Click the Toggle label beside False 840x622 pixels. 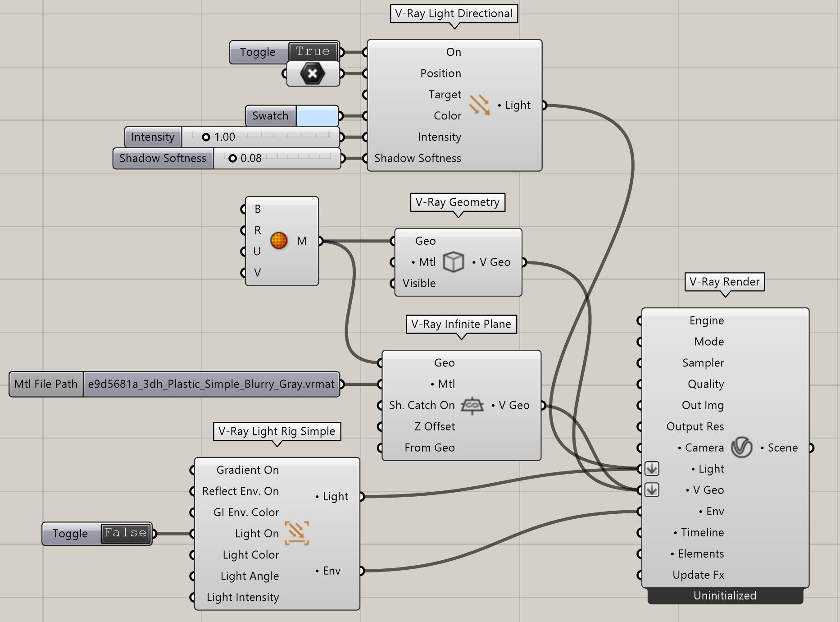[70, 534]
